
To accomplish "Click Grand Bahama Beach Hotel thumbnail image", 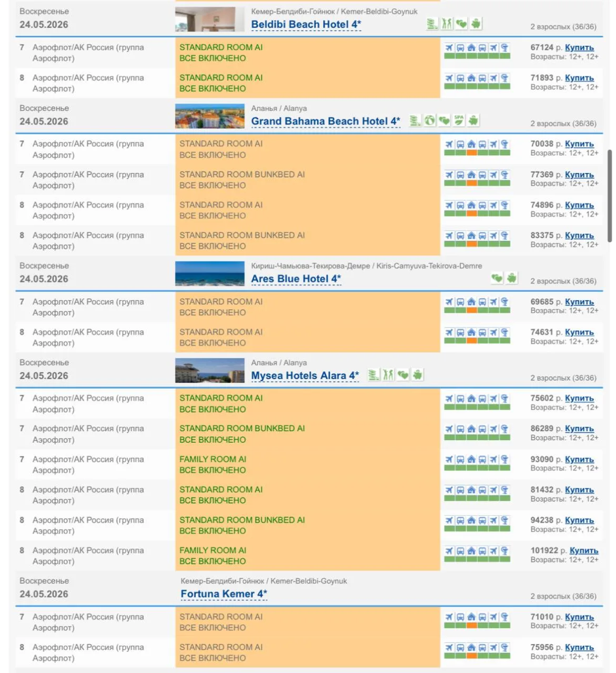I will [x=210, y=116].
